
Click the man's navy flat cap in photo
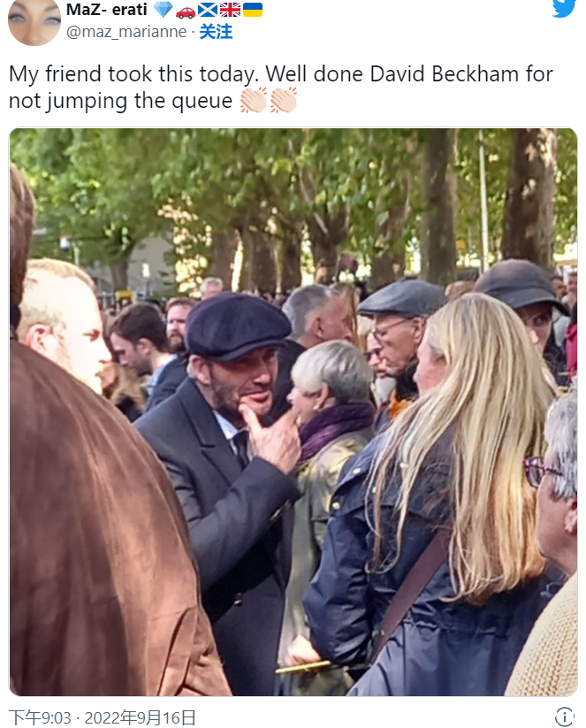tap(238, 326)
